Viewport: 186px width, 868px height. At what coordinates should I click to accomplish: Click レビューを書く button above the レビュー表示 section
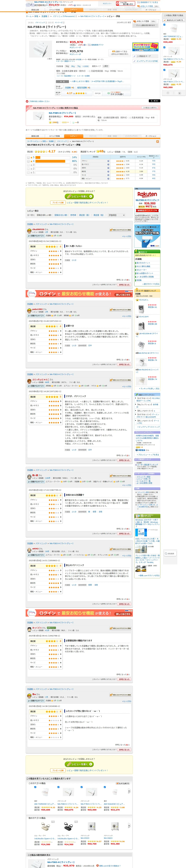click(79, 196)
